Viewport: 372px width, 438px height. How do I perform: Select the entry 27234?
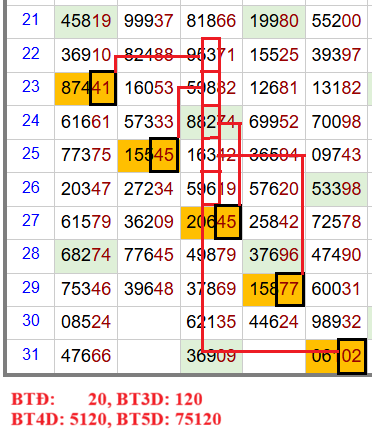coord(149,189)
